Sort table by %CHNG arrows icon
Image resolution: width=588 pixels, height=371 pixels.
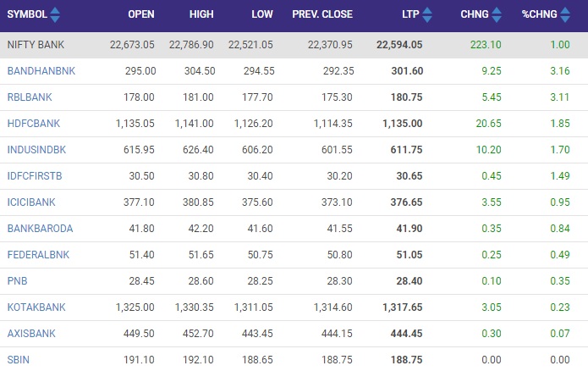[x=565, y=14]
